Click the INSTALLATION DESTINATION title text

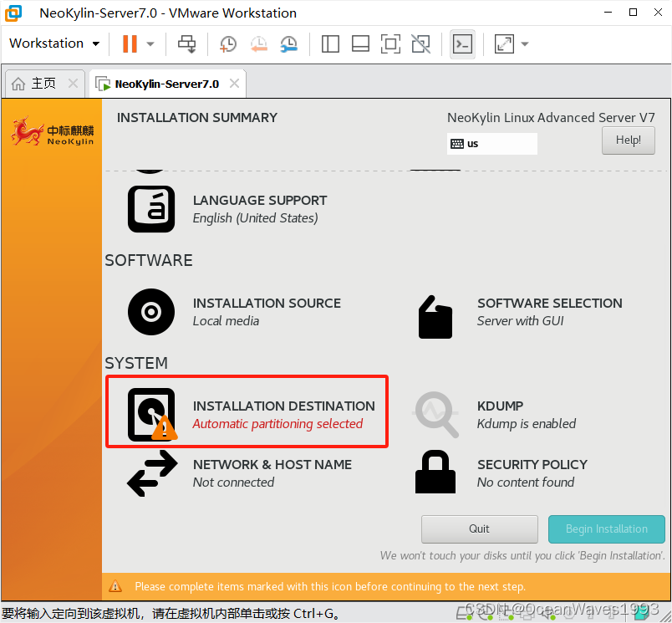coord(283,406)
